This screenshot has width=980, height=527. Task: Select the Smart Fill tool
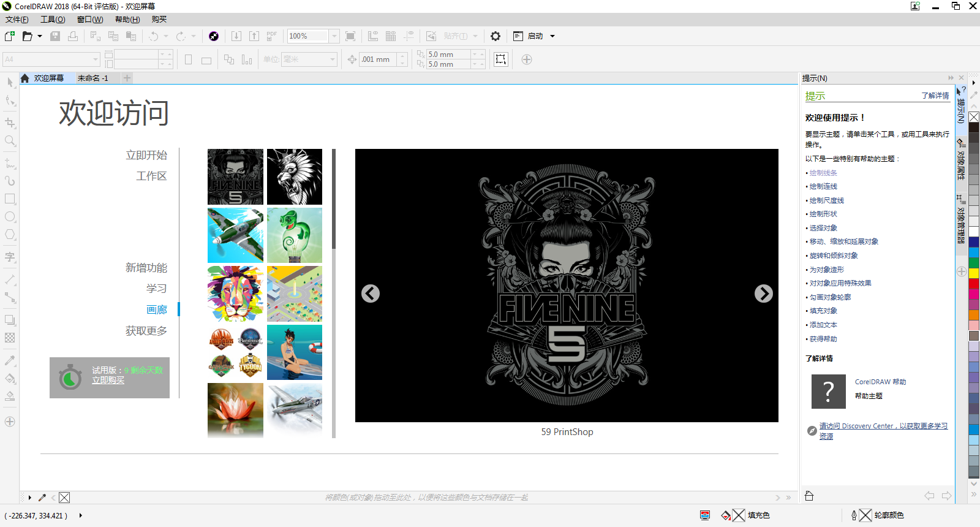pyautogui.click(x=10, y=396)
